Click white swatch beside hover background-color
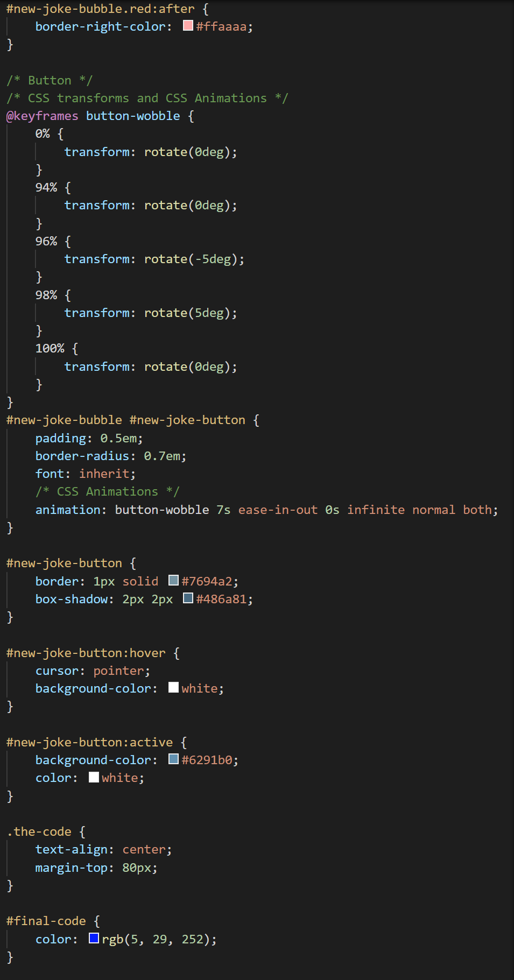514x980 pixels. (x=173, y=687)
